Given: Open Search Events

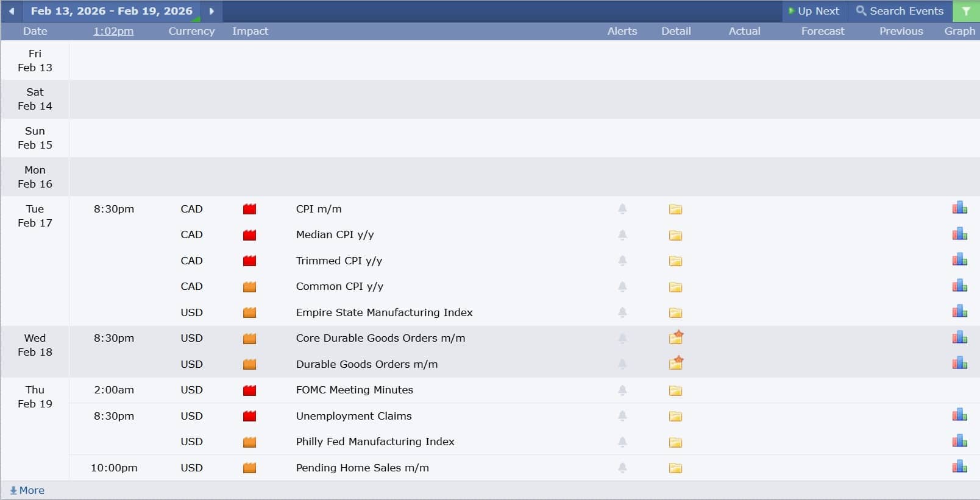Looking at the screenshot, I should tap(900, 11).
